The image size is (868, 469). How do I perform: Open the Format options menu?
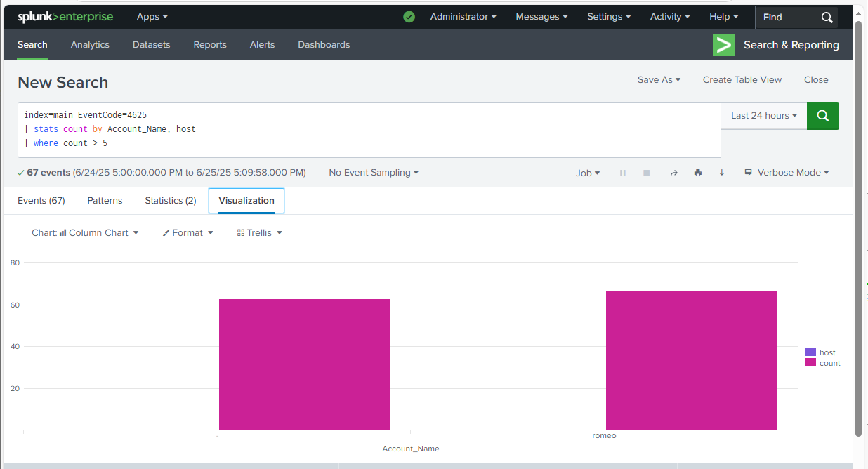click(x=188, y=233)
